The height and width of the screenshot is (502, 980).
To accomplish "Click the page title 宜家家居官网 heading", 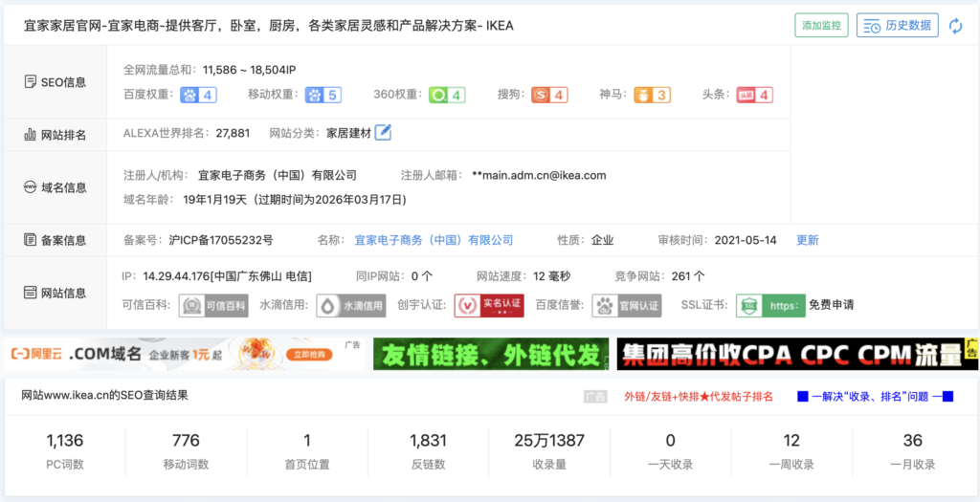I will tap(269, 26).
